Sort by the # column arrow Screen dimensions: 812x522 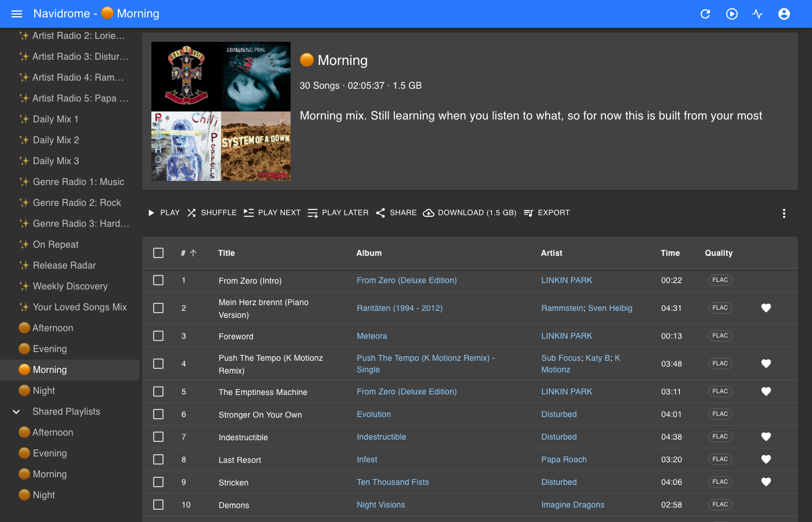click(193, 253)
